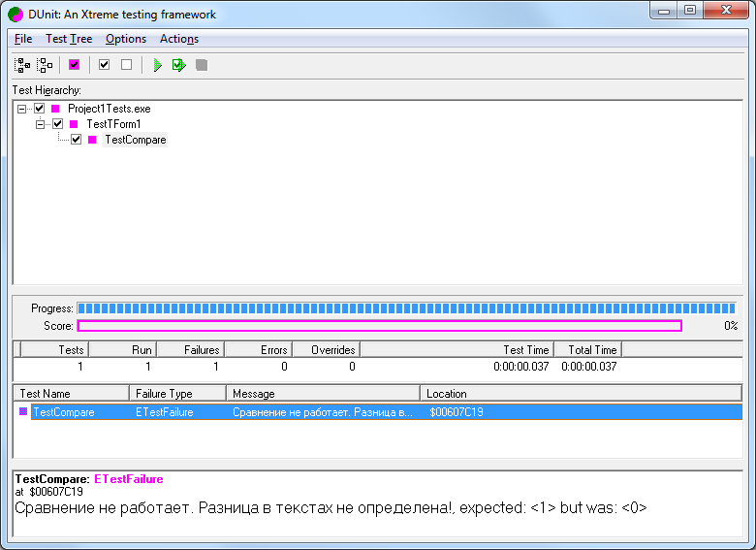This screenshot has height=550, width=756.
Task: Uncheck the TestTForm1 checkbox
Action: click(58, 124)
